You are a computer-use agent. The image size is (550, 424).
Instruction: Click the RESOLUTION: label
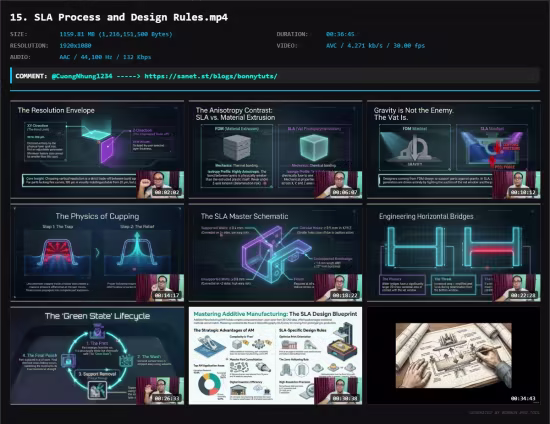[29, 46]
